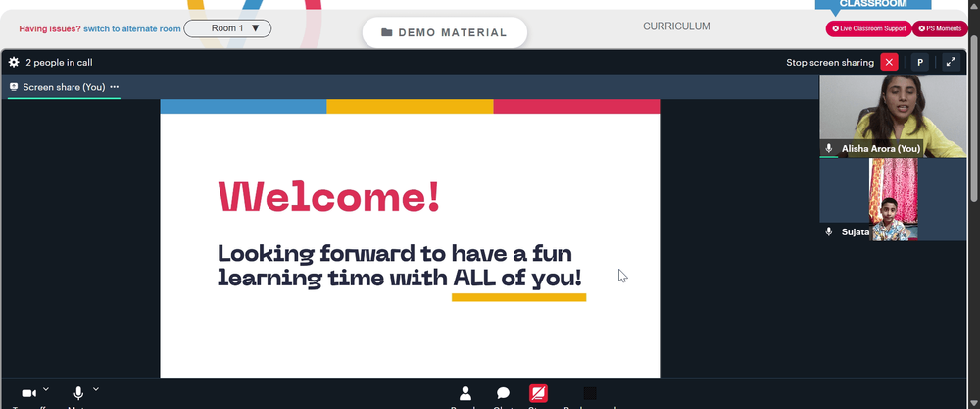Click 'Stop screen sharing' label
Image resolution: width=980 pixels, height=409 pixels.
(830, 62)
